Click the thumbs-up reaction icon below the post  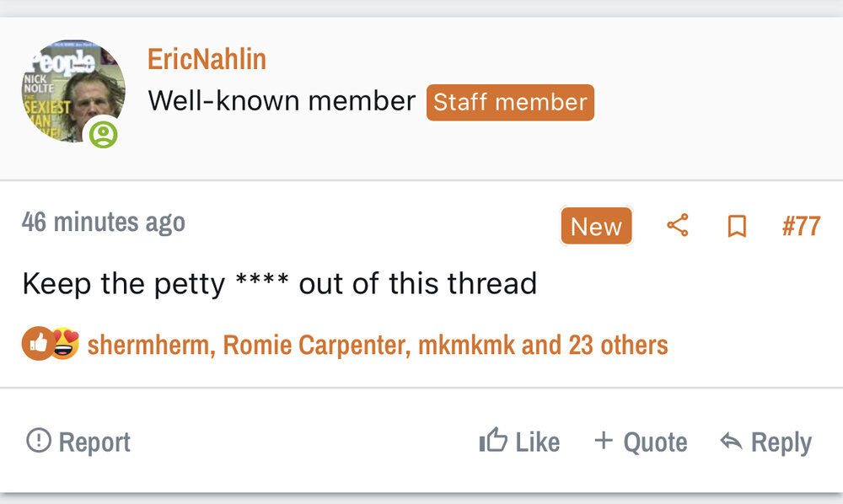36,344
